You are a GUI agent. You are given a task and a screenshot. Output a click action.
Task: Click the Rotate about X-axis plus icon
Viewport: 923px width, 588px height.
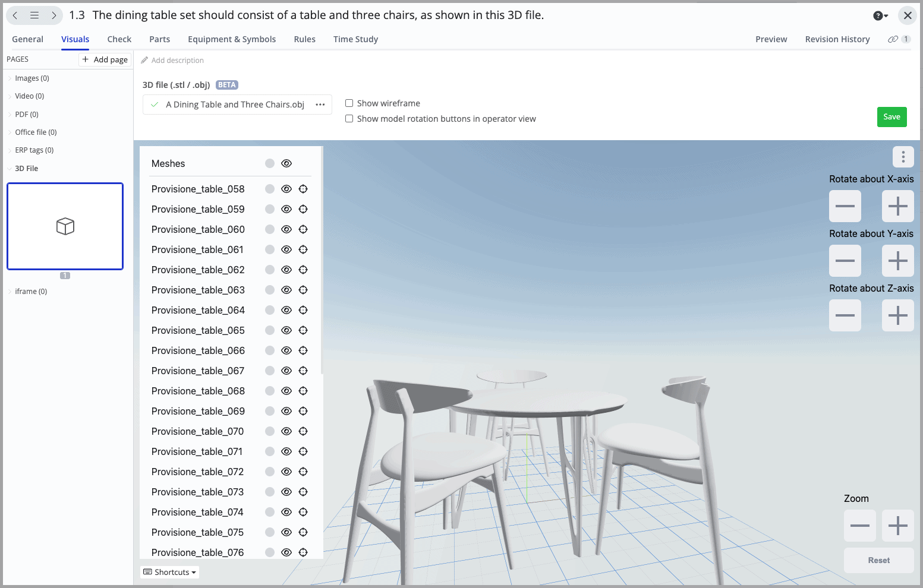pos(897,206)
